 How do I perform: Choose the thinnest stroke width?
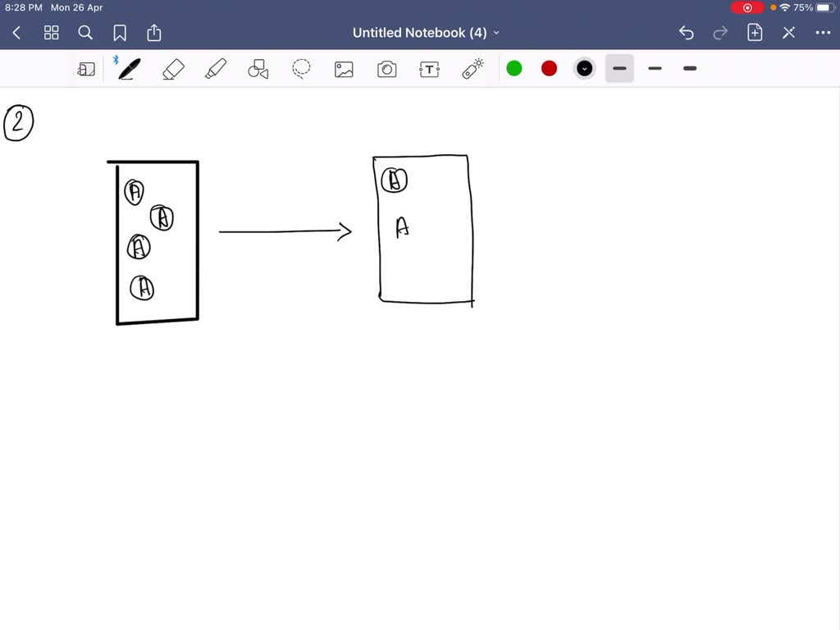coord(620,69)
